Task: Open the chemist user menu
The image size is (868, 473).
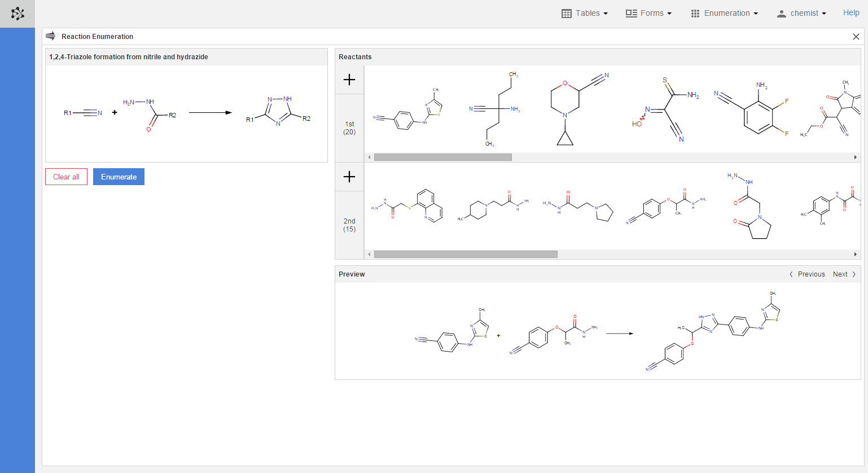Action: tap(801, 13)
